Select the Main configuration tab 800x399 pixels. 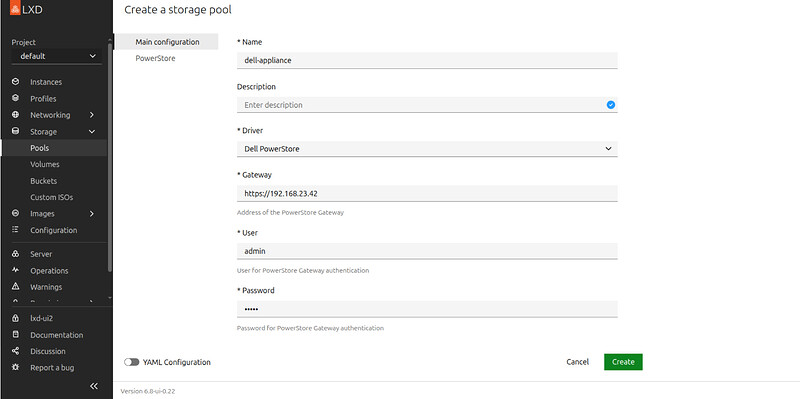(x=167, y=42)
